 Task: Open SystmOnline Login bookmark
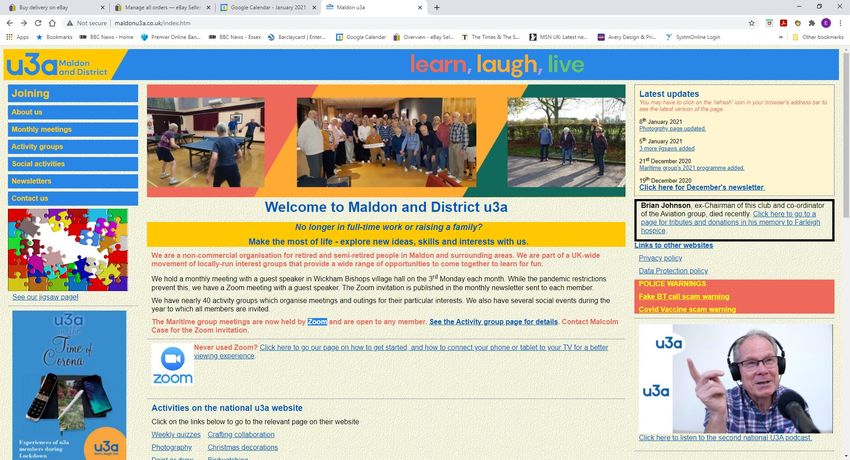693,37
